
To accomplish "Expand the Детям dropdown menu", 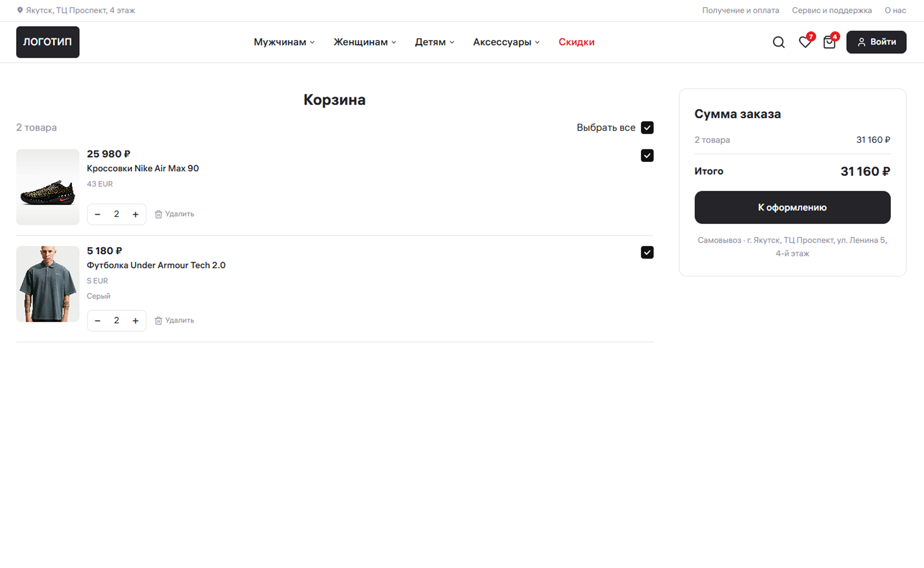I will coord(435,42).
